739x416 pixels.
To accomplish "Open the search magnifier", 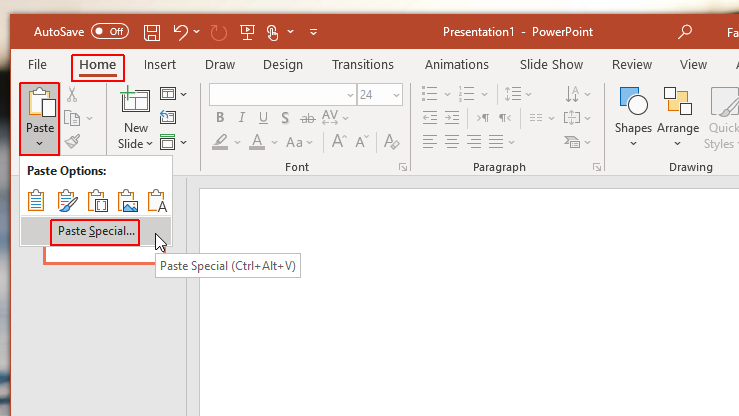I will coord(685,32).
